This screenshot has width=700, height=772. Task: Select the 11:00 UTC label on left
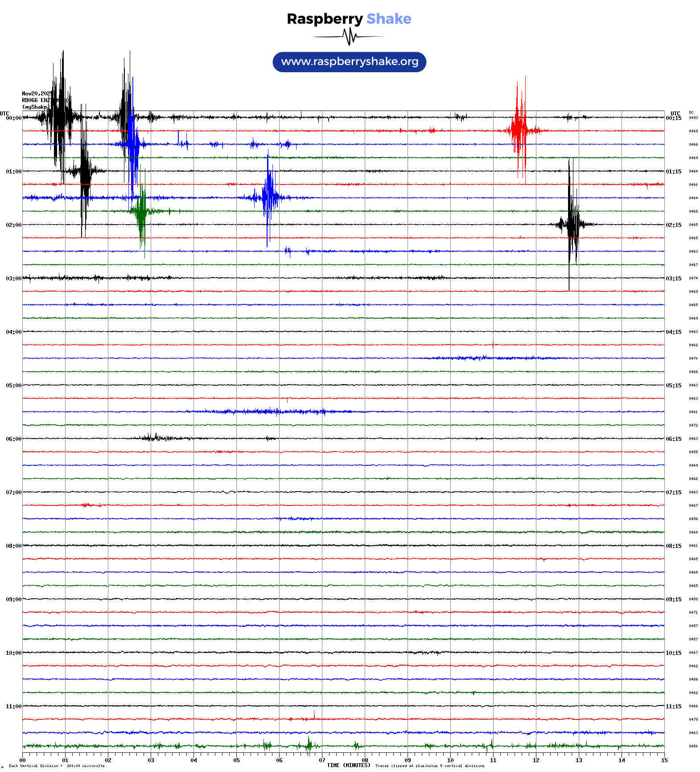point(13,706)
